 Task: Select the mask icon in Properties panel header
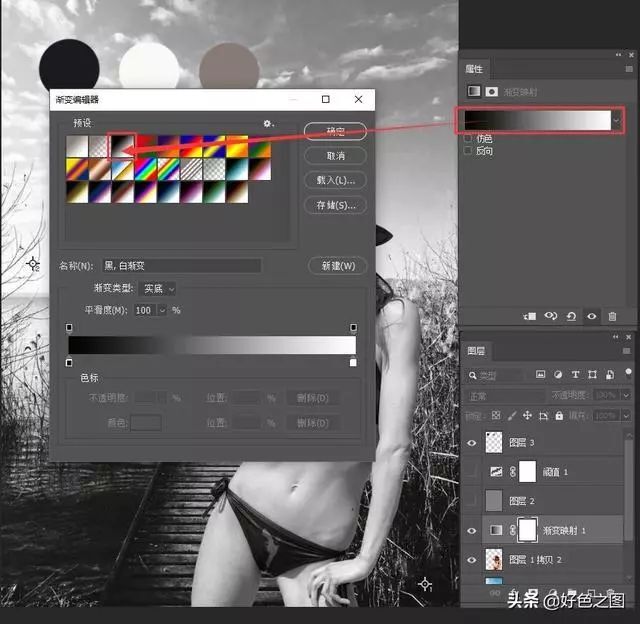click(x=491, y=91)
